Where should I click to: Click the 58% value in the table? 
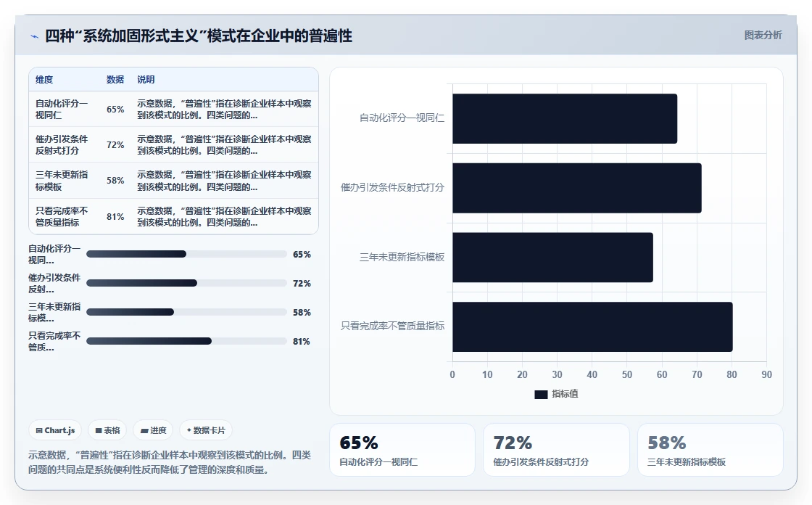(x=115, y=181)
